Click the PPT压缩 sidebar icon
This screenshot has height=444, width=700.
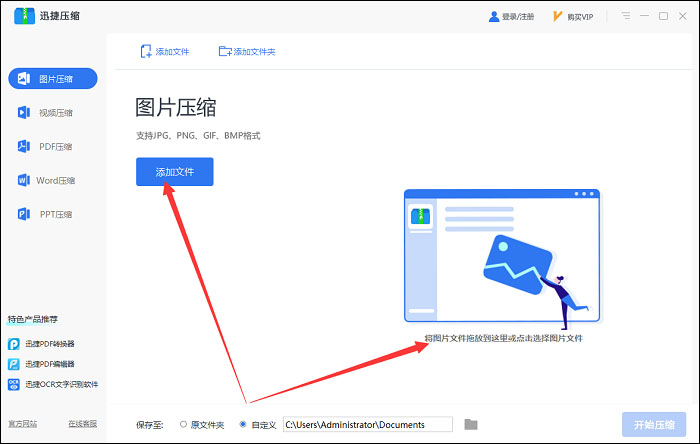click(24, 214)
